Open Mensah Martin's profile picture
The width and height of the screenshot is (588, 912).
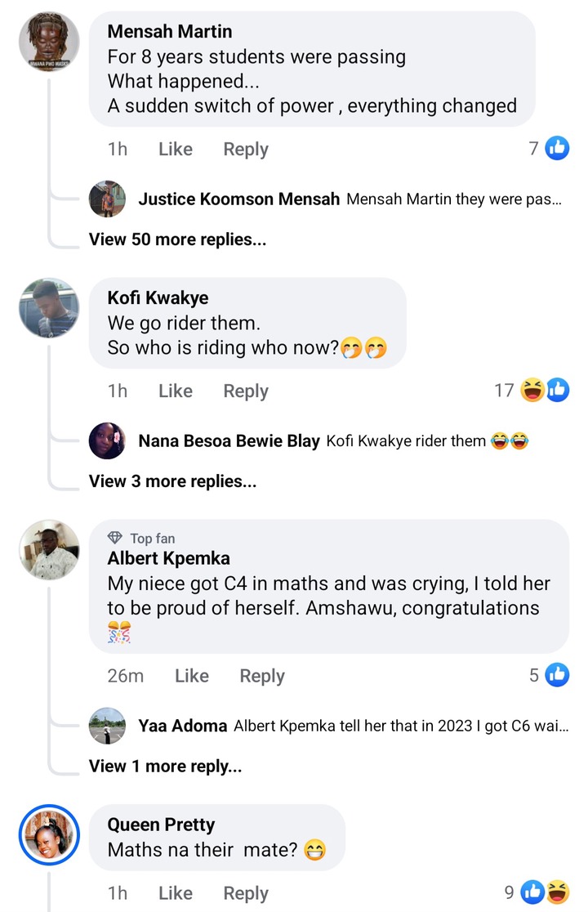(49, 42)
